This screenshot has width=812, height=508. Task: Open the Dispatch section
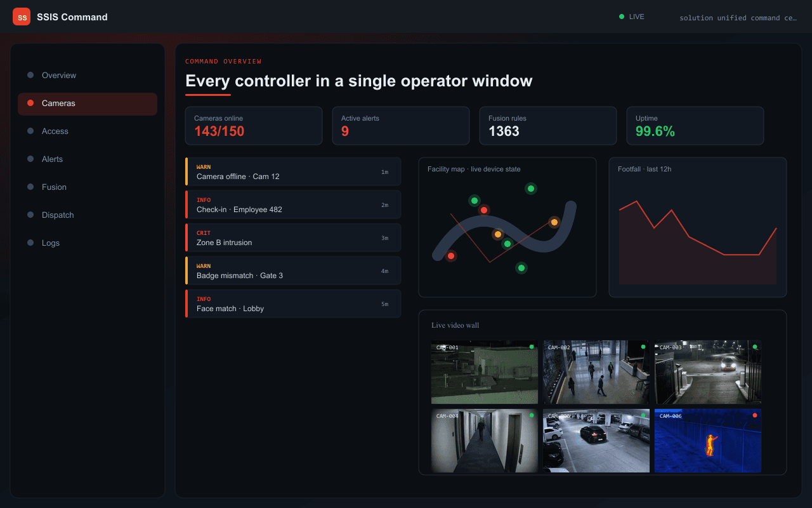point(88,215)
